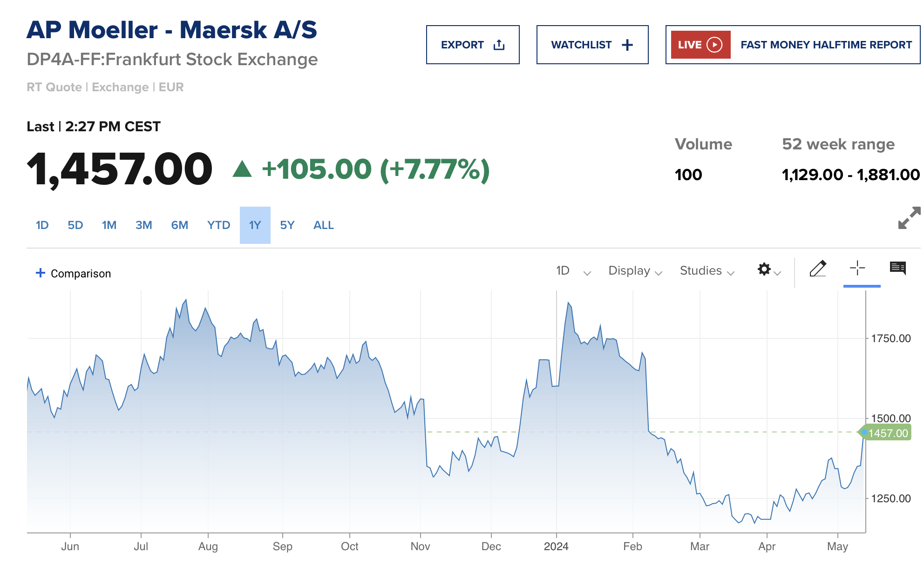Select the YTD time range
This screenshot has width=924, height=579.
tap(218, 225)
